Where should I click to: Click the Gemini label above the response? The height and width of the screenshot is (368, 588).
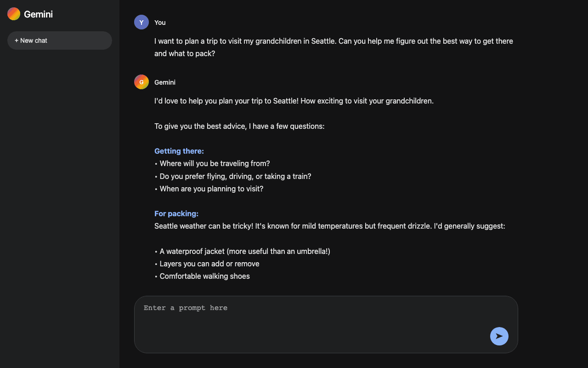click(165, 82)
